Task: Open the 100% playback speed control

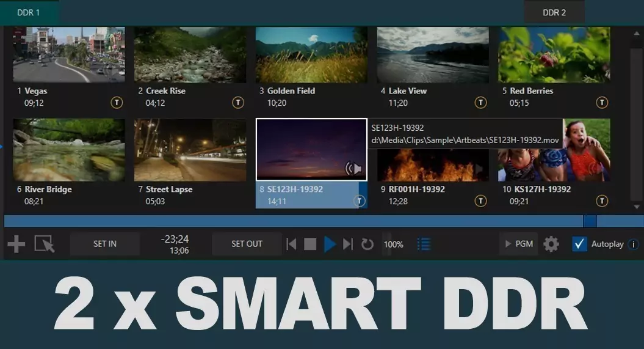Action: pos(393,244)
